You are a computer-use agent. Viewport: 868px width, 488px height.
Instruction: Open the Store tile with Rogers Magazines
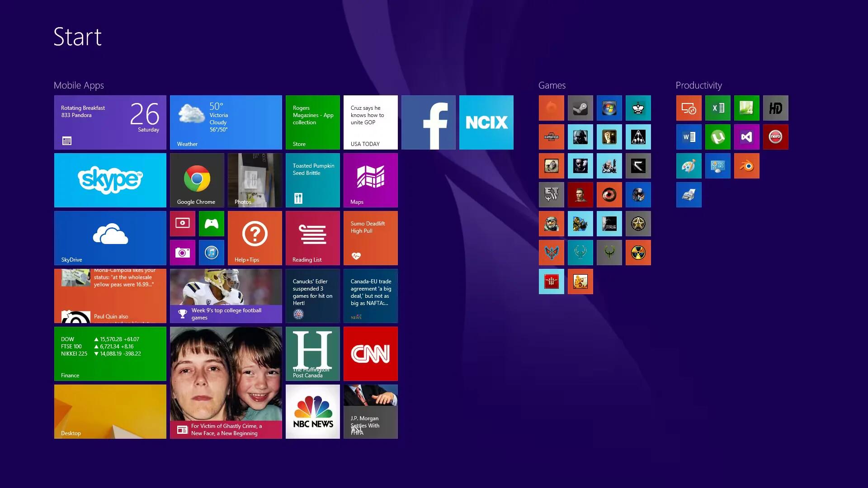point(312,122)
